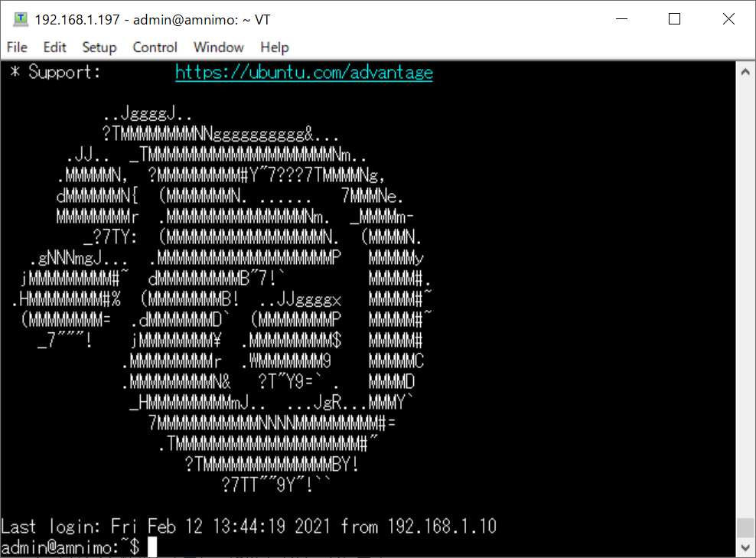
Task: Open the File menu
Action: (x=17, y=47)
